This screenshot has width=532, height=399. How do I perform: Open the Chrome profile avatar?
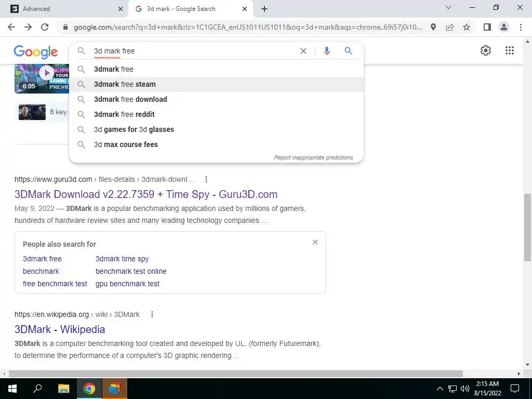(504, 27)
